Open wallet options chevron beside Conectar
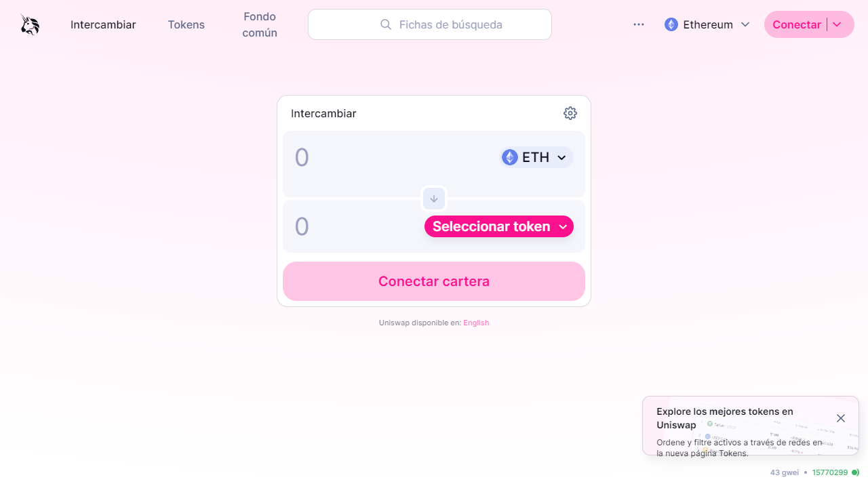This screenshot has height=488, width=868. pos(837,24)
